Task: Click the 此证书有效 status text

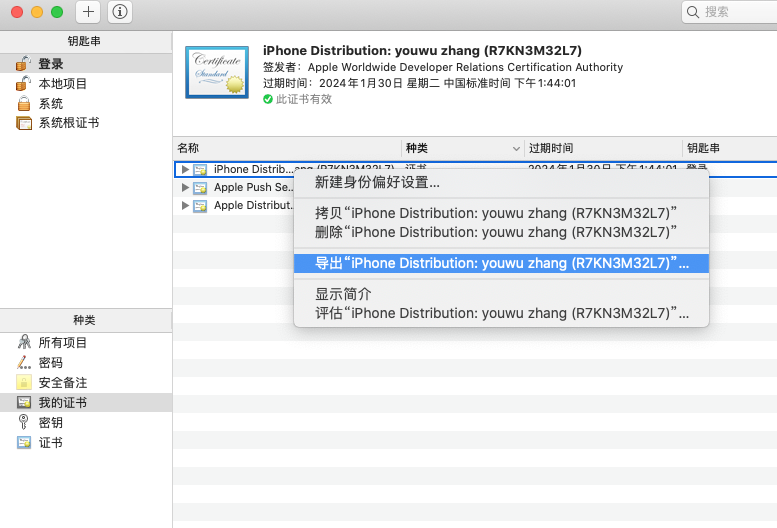Action: coord(304,99)
